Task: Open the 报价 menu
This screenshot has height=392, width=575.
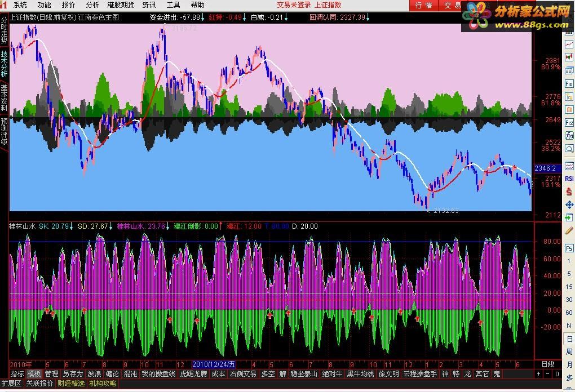Action: tap(68, 5)
